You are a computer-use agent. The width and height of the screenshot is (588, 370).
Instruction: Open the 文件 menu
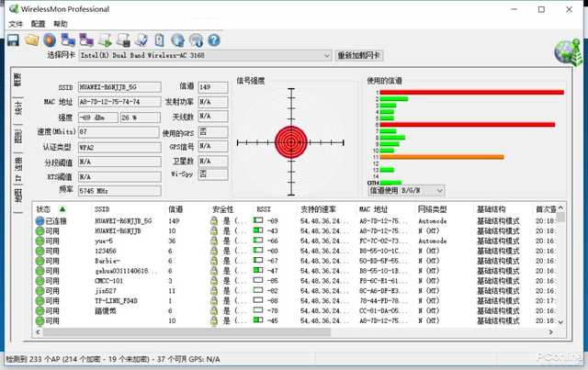[16, 24]
